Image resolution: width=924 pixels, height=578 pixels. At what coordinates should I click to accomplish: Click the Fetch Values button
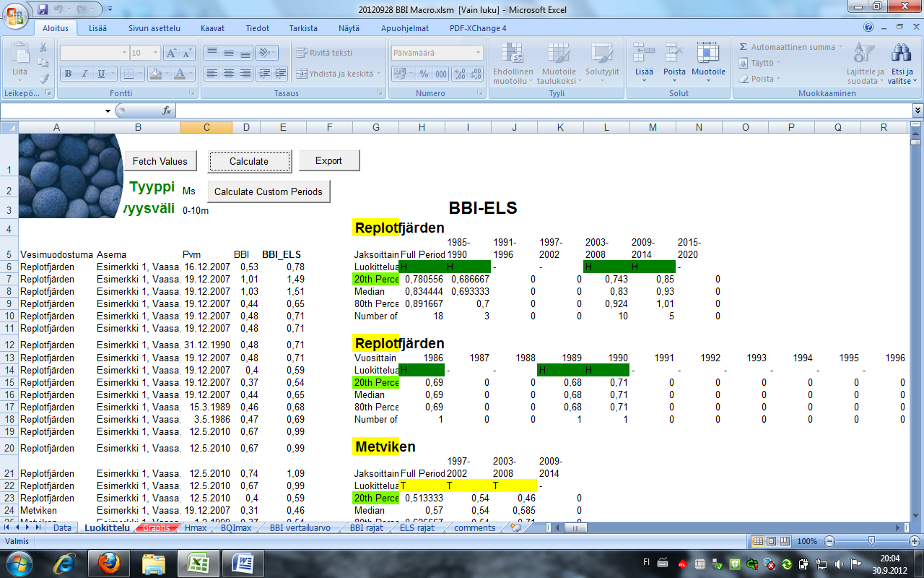(160, 161)
